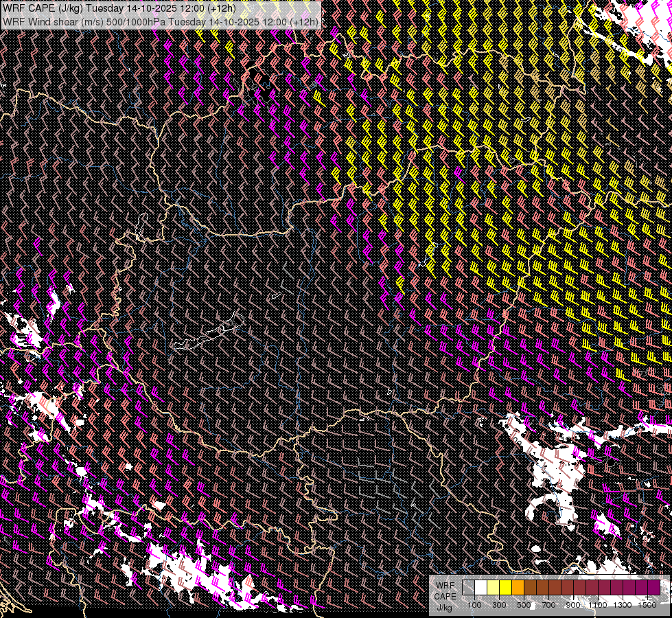Click the legend value 500
This screenshot has height=618, width=672.
(x=524, y=605)
